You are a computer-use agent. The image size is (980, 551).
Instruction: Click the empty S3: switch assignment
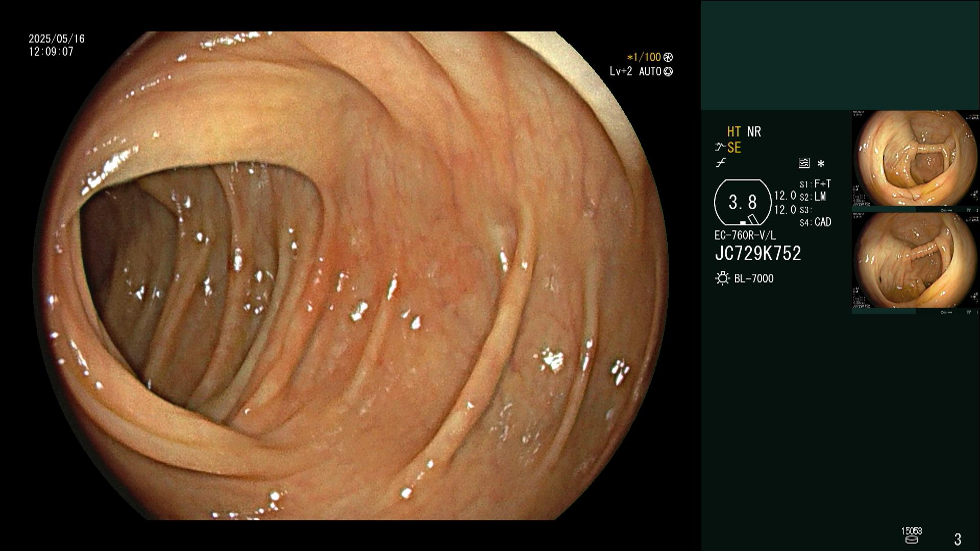pyautogui.click(x=805, y=210)
